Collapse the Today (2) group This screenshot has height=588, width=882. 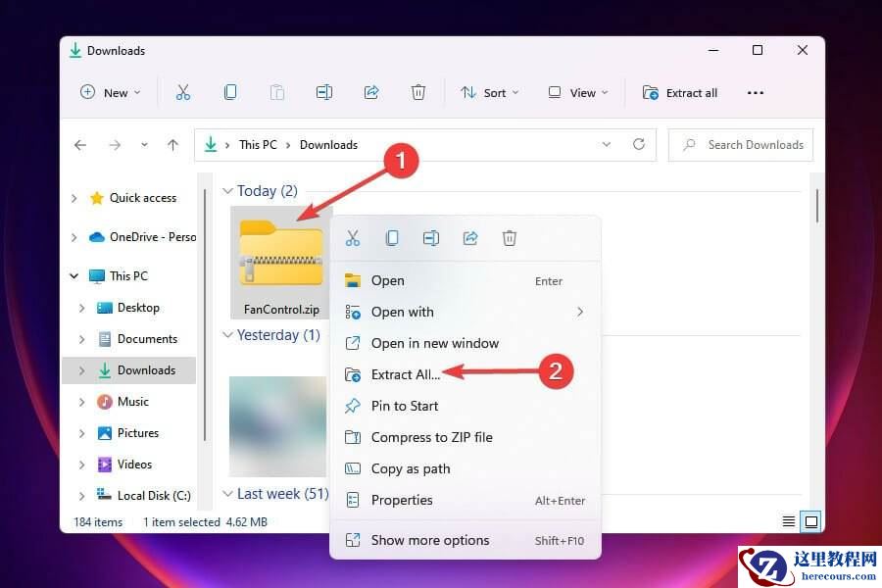(227, 191)
